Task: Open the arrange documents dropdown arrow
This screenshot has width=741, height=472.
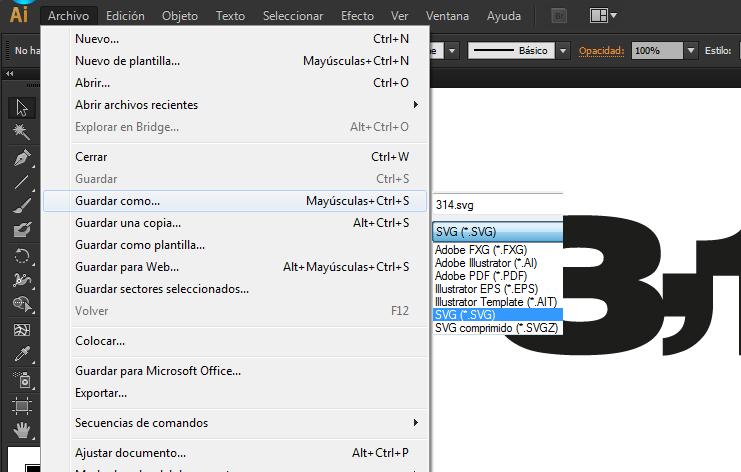Action: pos(613,16)
